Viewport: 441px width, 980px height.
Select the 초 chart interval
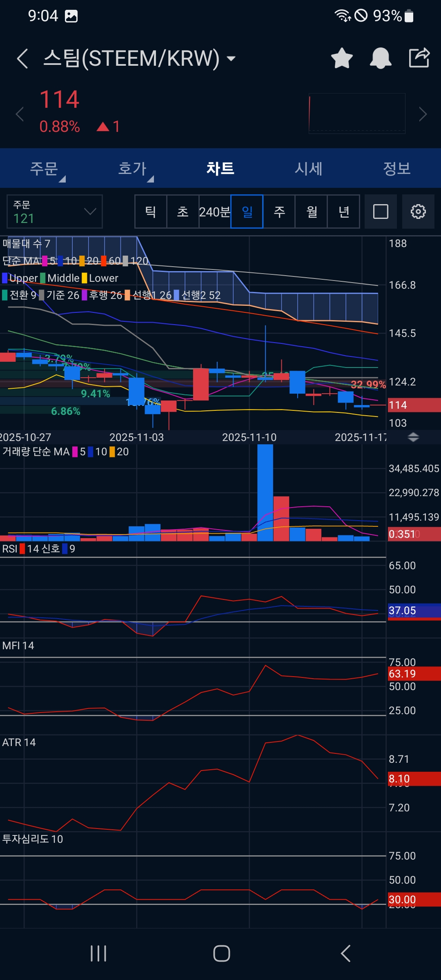pyautogui.click(x=183, y=212)
